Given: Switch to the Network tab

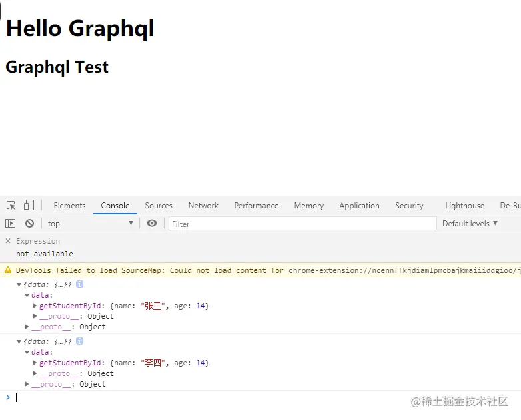Looking at the screenshot, I should coord(203,206).
